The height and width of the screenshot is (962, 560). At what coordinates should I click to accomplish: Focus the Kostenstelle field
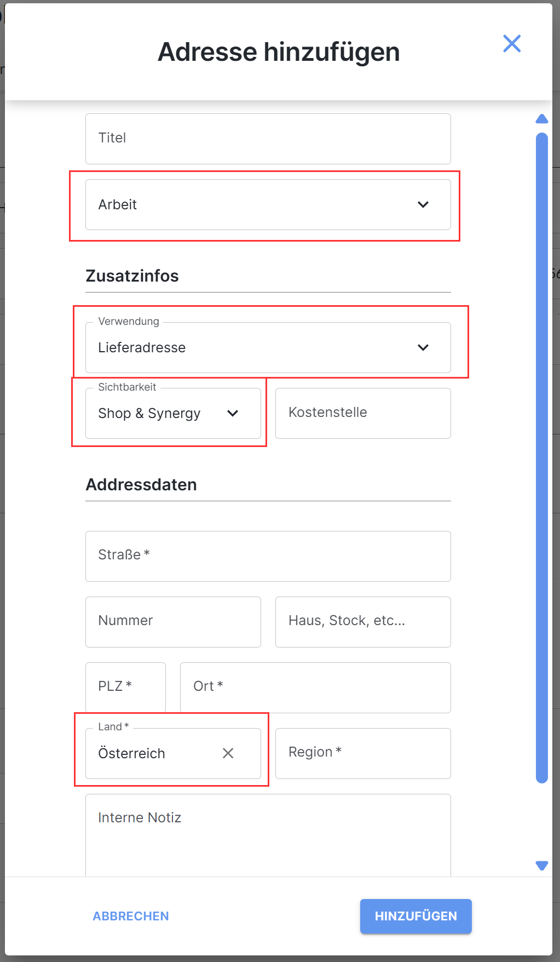[x=362, y=413]
